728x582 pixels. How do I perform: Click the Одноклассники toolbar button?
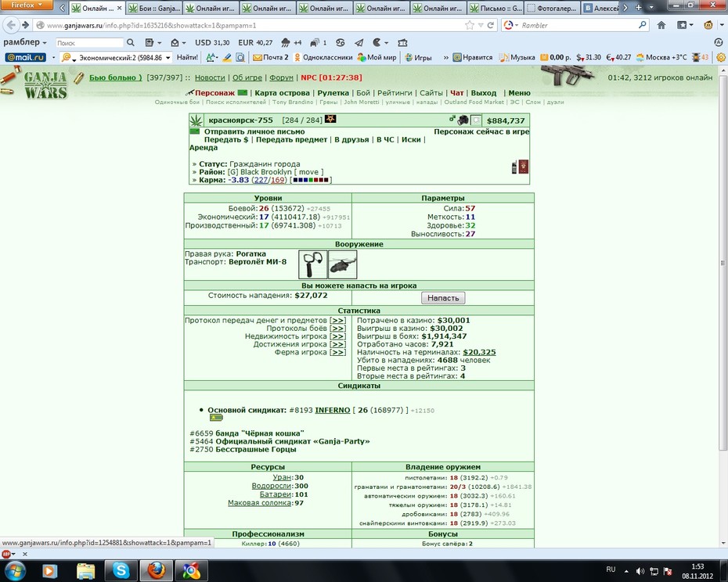323,58
